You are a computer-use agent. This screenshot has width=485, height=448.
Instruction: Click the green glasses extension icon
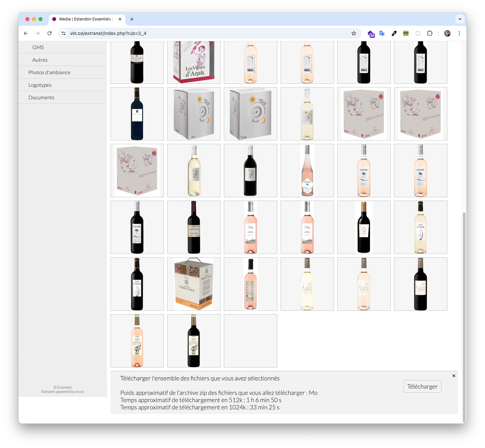tap(406, 33)
